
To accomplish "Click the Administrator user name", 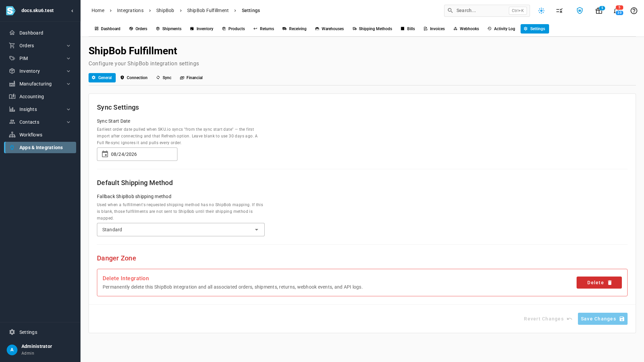I will click(37, 346).
